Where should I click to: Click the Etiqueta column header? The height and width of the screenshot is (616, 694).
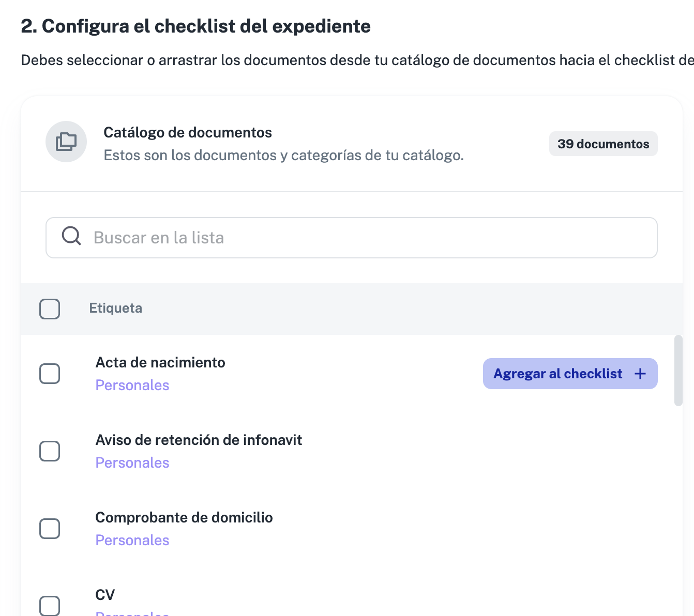pyautogui.click(x=115, y=308)
